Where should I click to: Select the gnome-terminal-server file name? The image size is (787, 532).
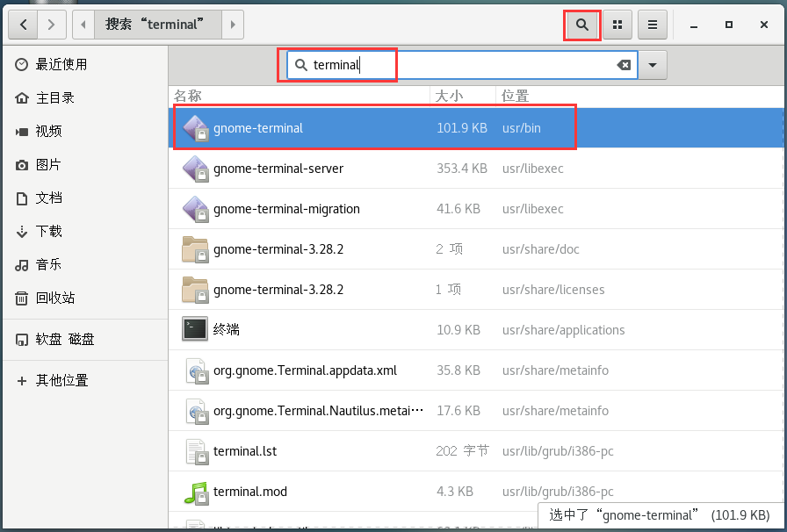(x=278, y=169)
